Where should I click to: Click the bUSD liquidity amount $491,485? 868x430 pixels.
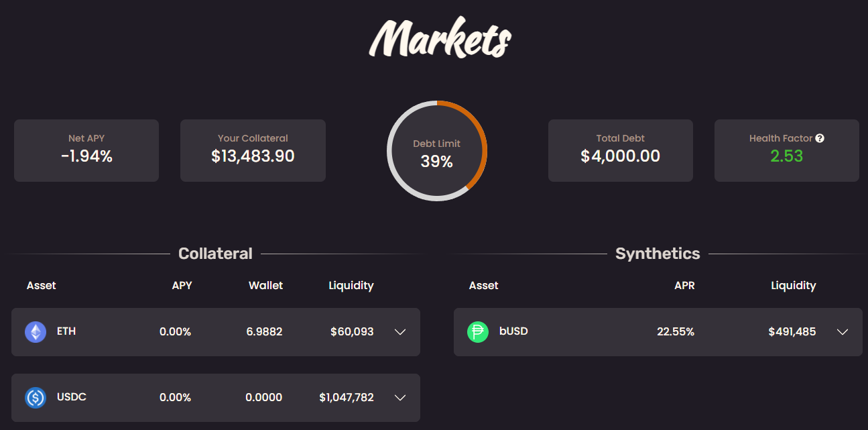tap(792, 331)
